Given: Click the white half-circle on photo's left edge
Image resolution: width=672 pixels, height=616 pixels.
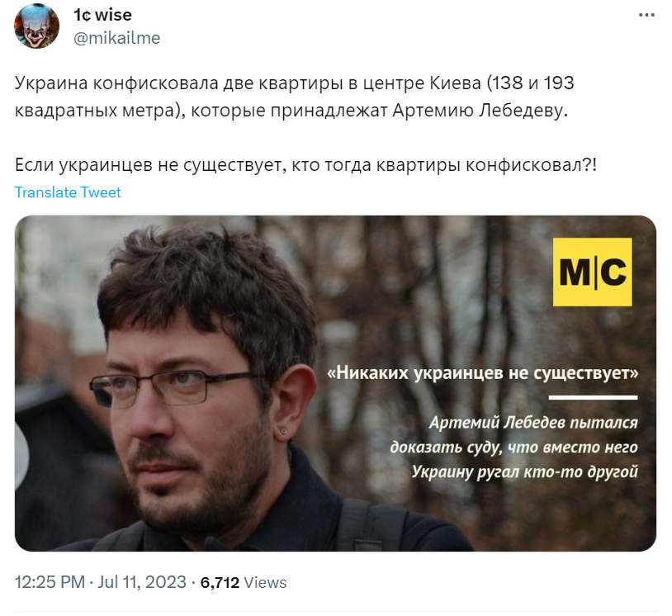Looking at the screenshot, I should [21, 454].
